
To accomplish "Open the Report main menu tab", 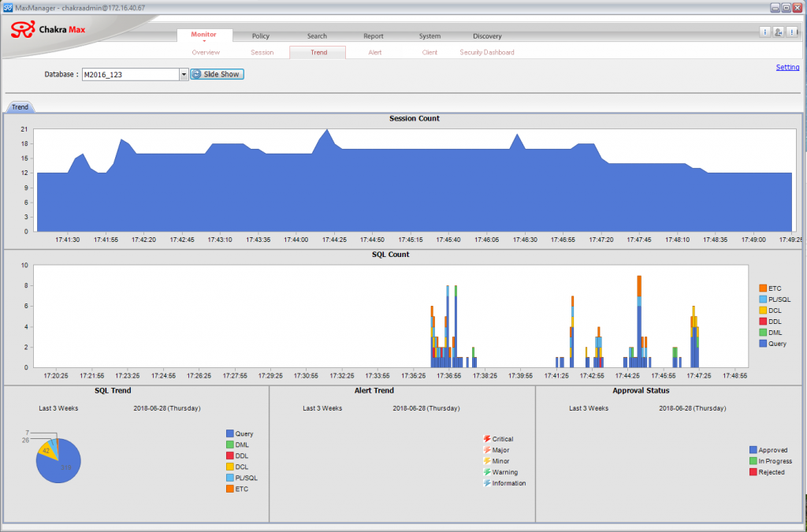I will (x=373, y=36).
